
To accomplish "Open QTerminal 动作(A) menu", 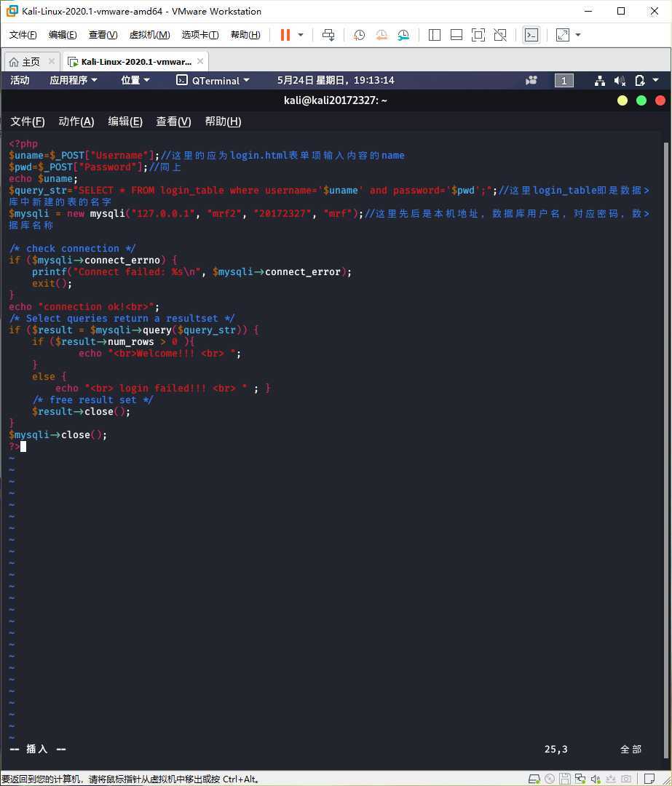I will pos(76,122).
